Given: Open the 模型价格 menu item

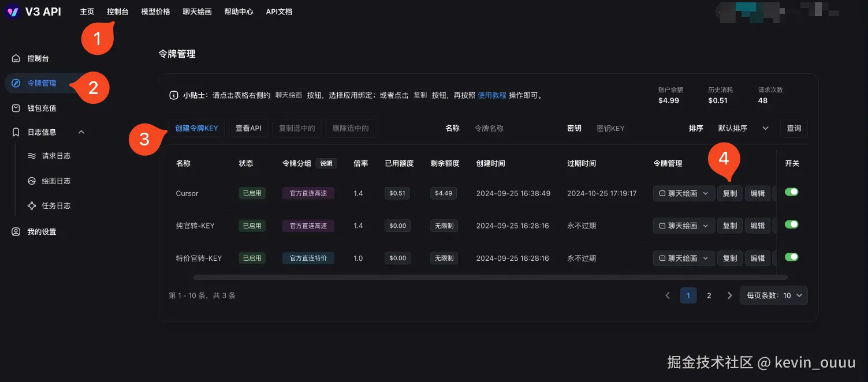Looking at the screenshot, I should (155, 11).
